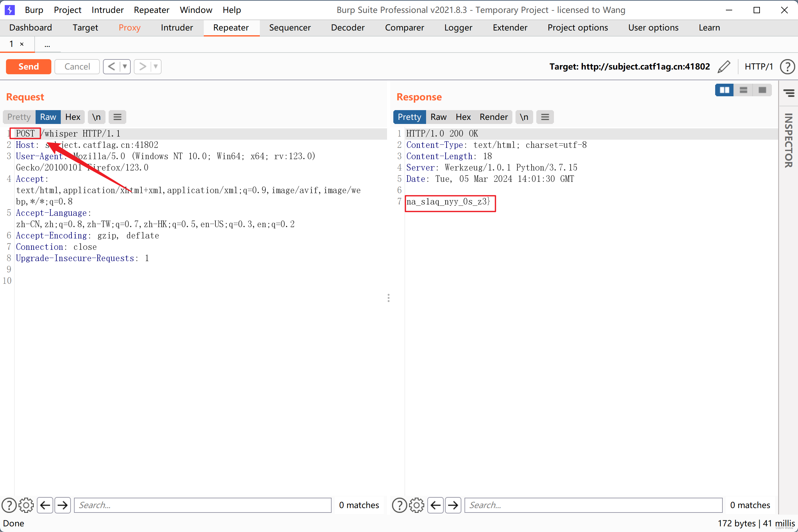Toggle response \n non-printable characters view
798x532 pixels.
click(524, 117)
